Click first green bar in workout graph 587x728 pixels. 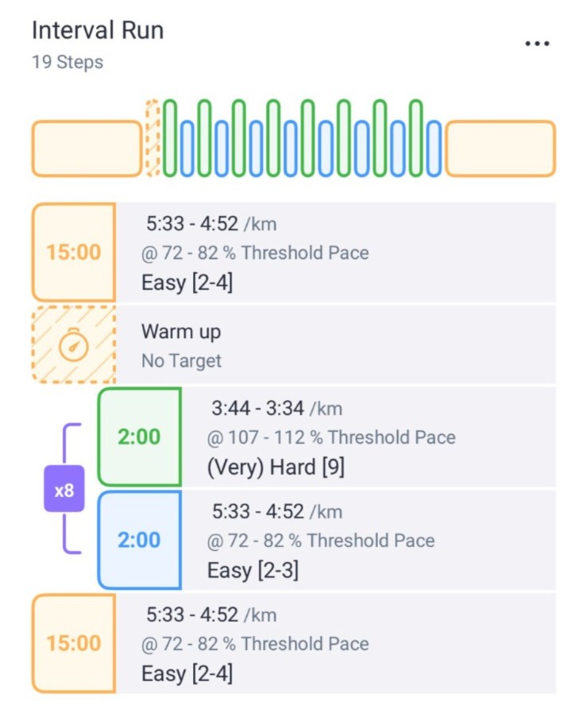point(169,138)
